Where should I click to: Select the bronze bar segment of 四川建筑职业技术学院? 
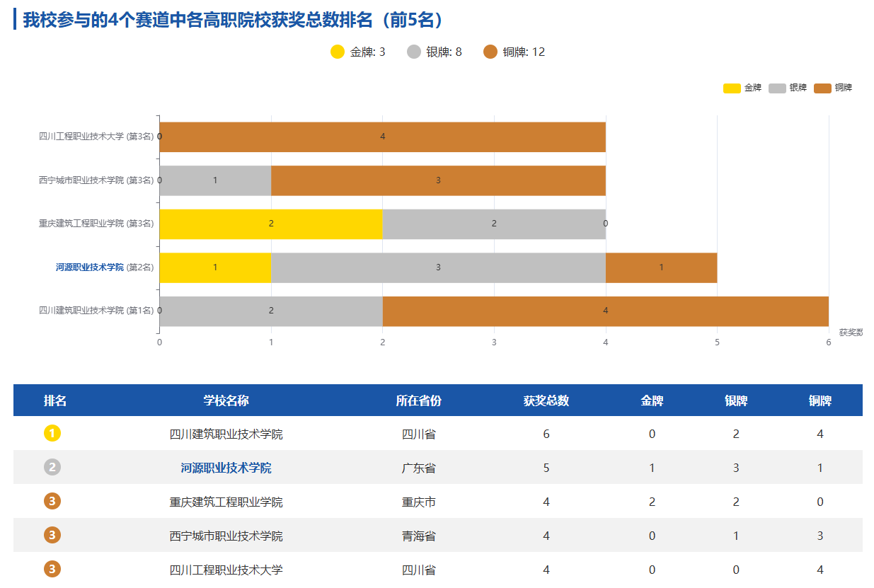(x=605, y=311)
